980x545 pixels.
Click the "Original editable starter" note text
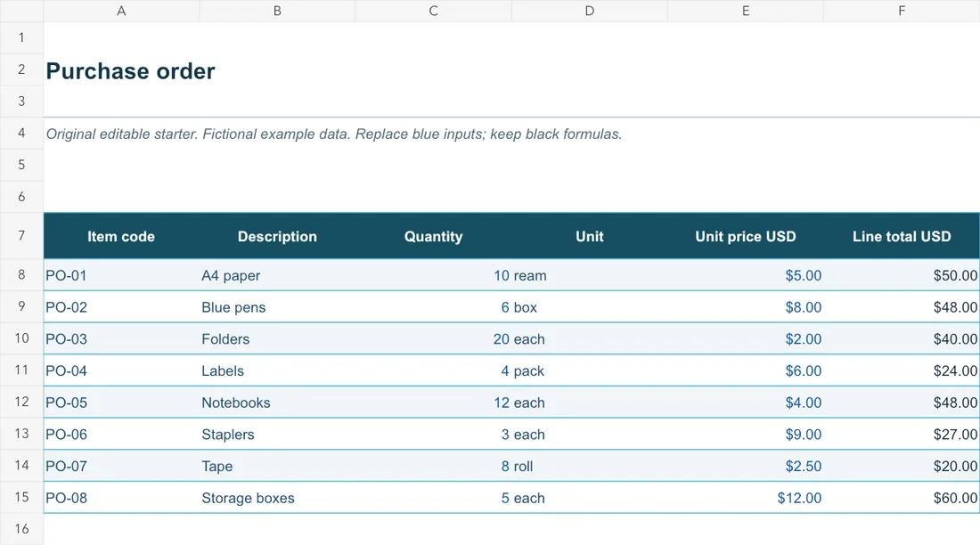tap(334, 134)
